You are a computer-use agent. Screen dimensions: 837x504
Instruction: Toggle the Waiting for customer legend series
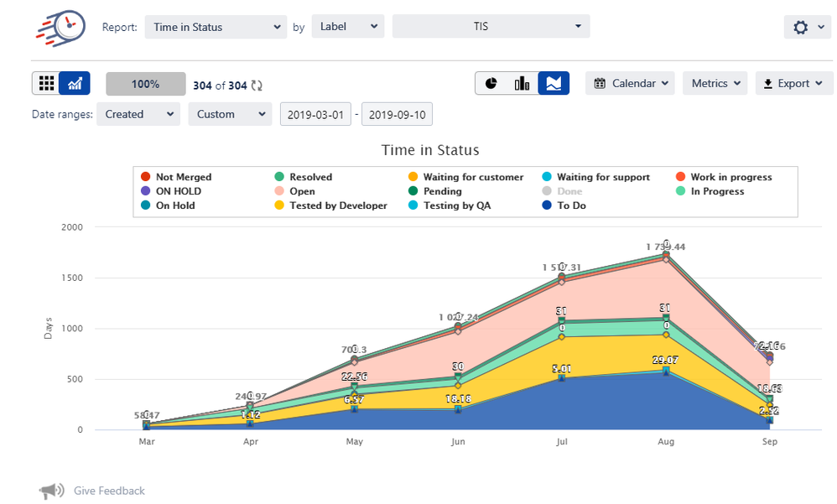click(466, 177)
